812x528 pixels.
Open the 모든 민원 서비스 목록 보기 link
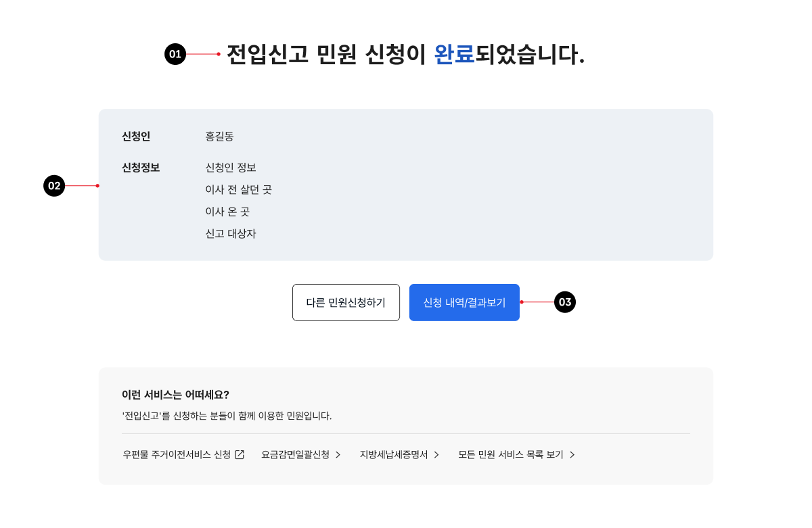(511, 455)
